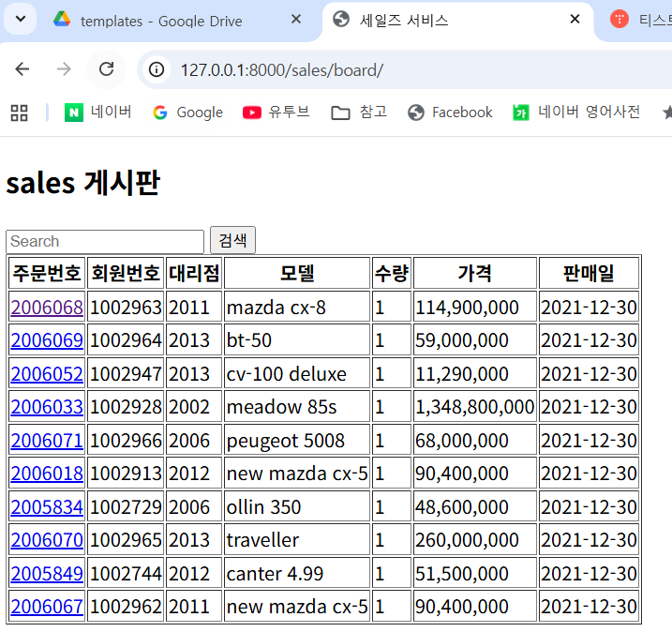Close the 세일즈 서비스 tab
672x632 pixels.
575,19
